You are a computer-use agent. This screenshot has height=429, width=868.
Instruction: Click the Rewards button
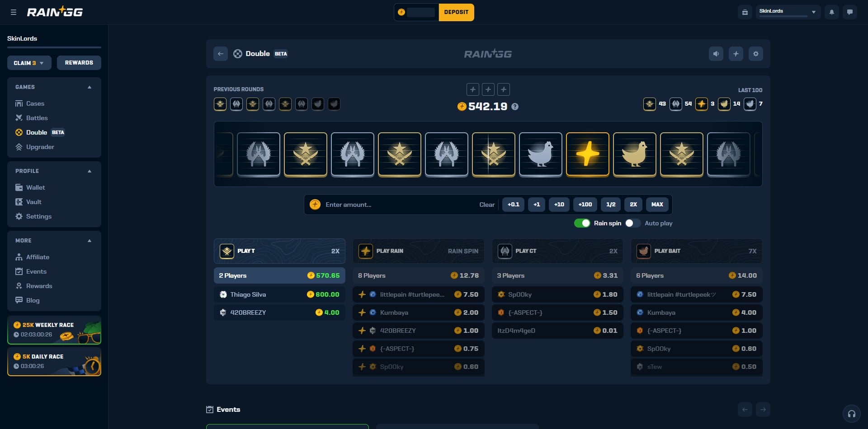click(79, 63)
